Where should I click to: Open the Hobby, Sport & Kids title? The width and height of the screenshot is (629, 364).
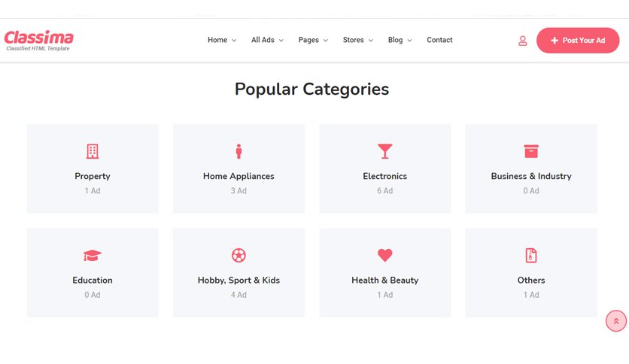point(239,281)
